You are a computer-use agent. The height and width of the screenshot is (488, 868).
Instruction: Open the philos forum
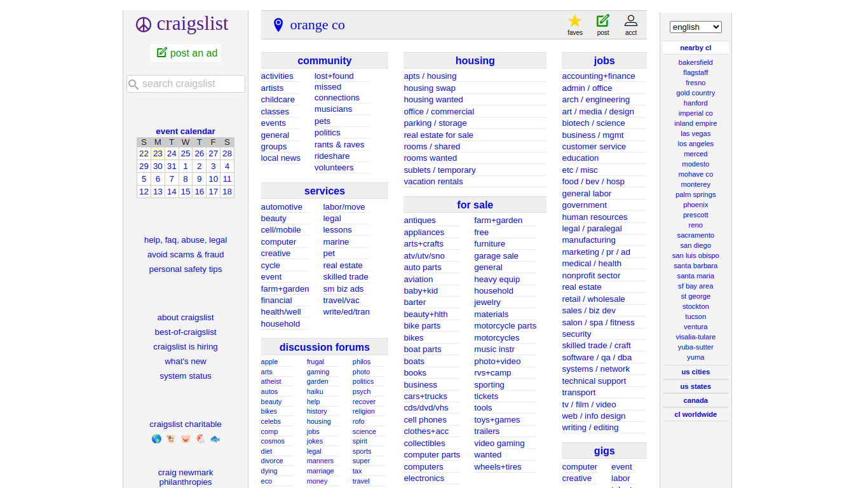(x=362, y=362)
